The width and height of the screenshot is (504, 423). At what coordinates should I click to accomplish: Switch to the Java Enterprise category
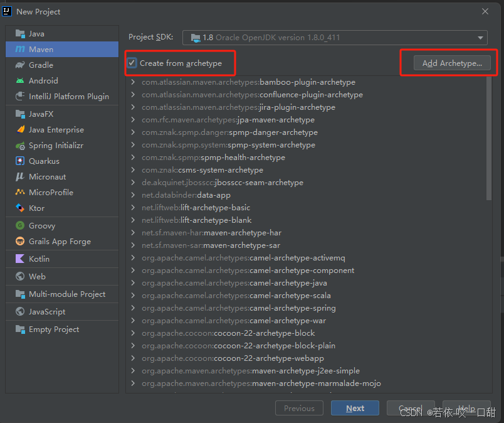[x=56, y=130]
